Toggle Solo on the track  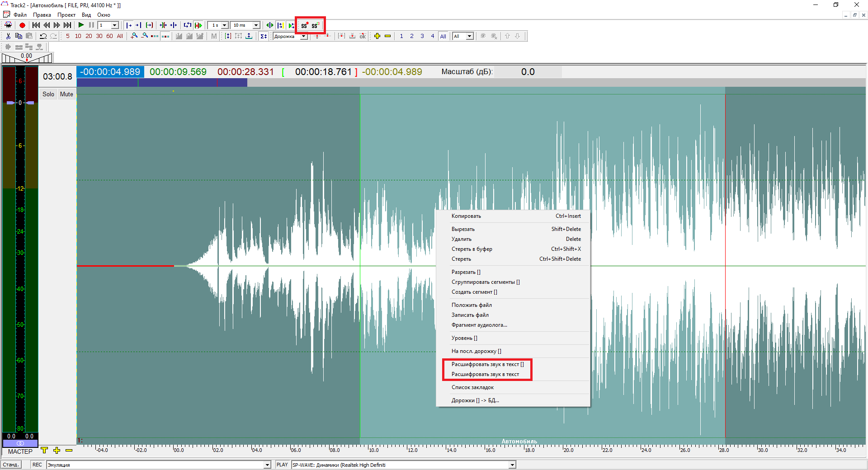48,94
